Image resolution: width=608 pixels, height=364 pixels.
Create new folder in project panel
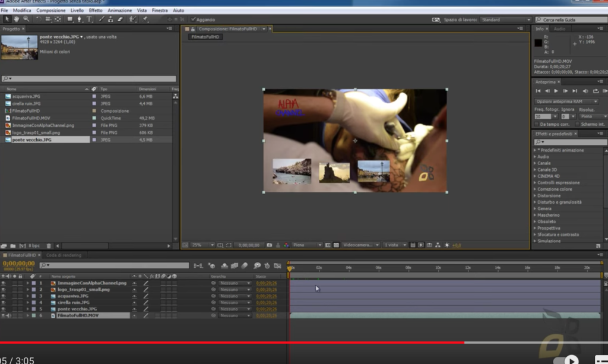(13, 246)
